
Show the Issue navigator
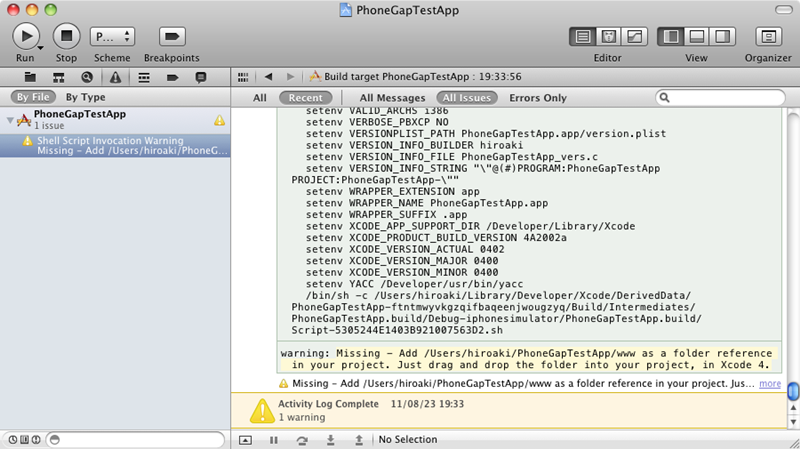115,77
